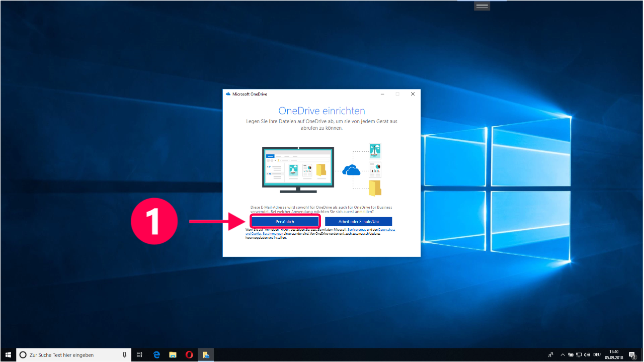Open the Datenschutz- und Cookies-Bestimmungen link
Screen dimensions: 644x362
pos(264,234)
